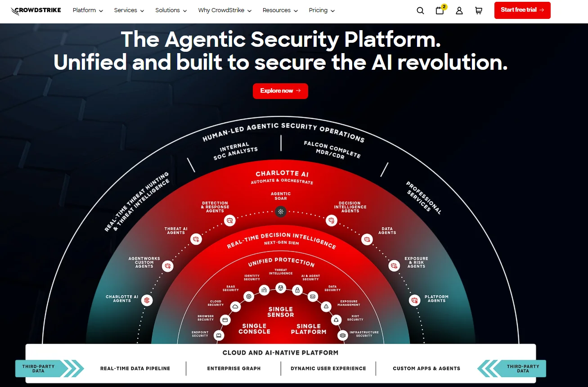Click the Threat Intelligence icon

pyautogui.click(x=281, y=288)
